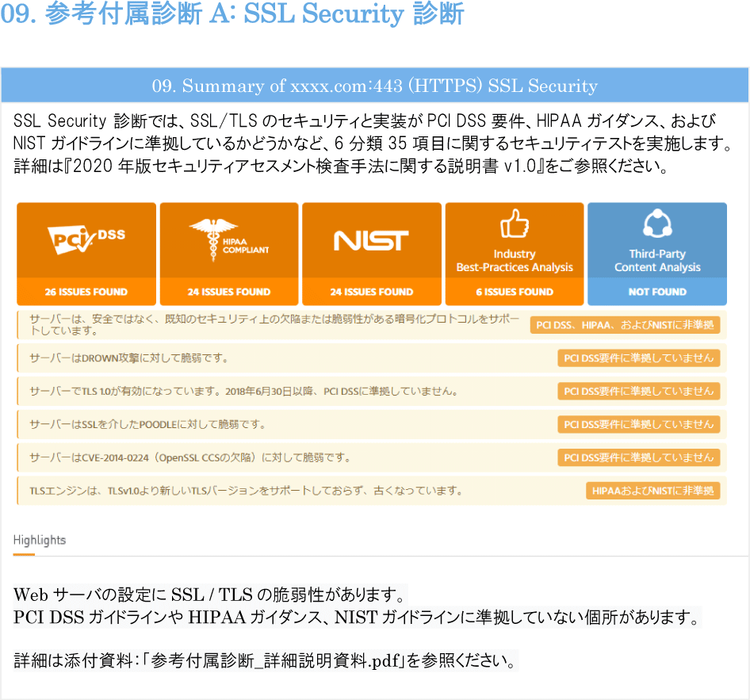
Task: Click the Third-Party Content Analysis circle icon
Action: (x=657, y=224)
